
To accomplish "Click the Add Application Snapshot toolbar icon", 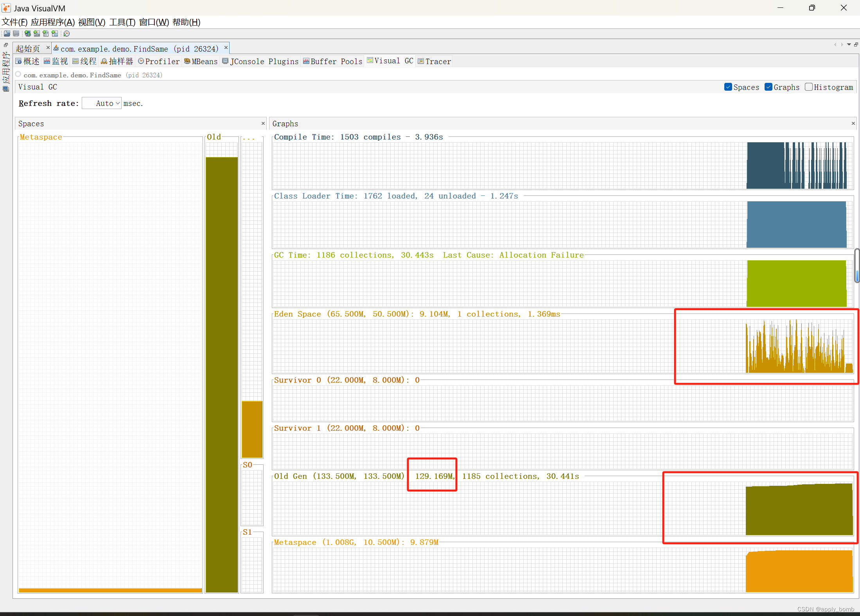I will point(55,34).
